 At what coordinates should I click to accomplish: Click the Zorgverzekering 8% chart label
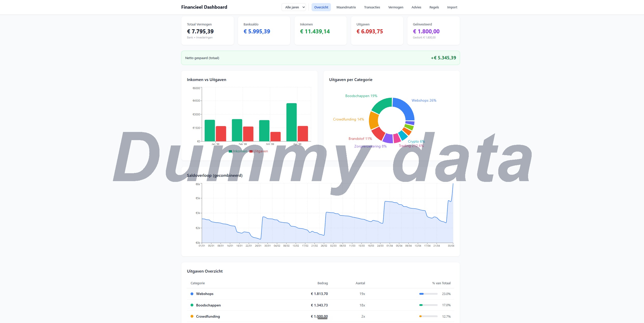(x=370, y=146)
